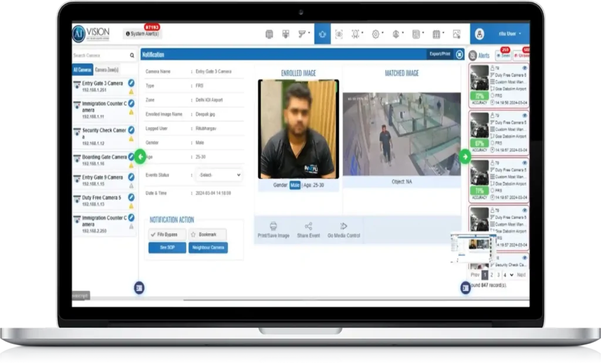Image resolution: width=601 pixels, height=364 pixels.
Task: Expand the ritu User account menu
Action: [x=508, y=34]
